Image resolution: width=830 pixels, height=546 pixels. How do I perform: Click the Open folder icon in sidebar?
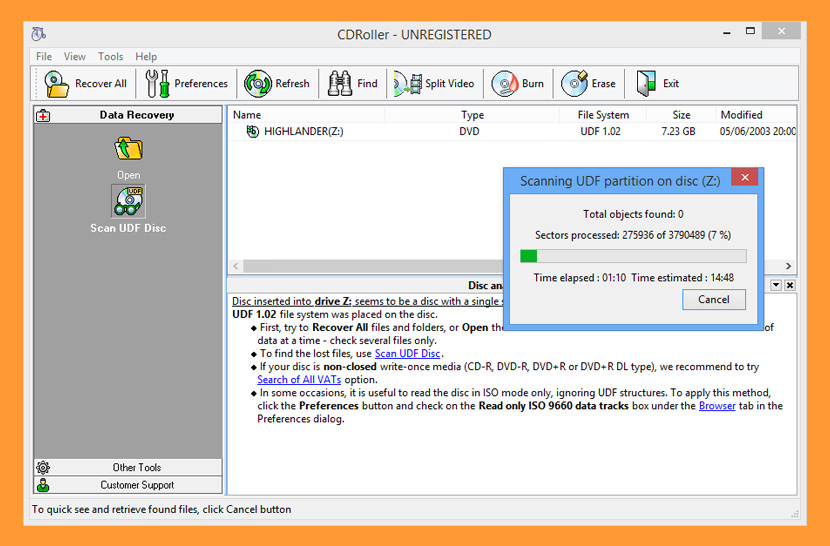point(129,149)
